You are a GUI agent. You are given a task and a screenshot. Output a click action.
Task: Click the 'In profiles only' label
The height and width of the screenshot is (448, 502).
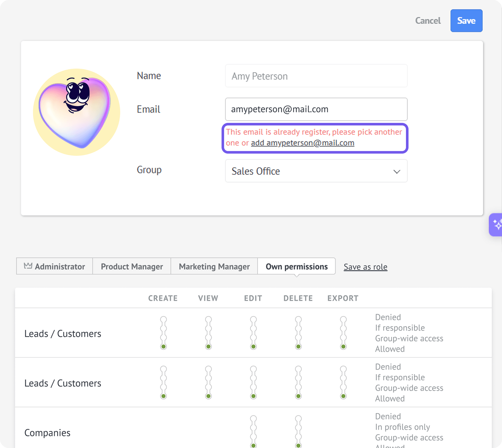(402, 427)
